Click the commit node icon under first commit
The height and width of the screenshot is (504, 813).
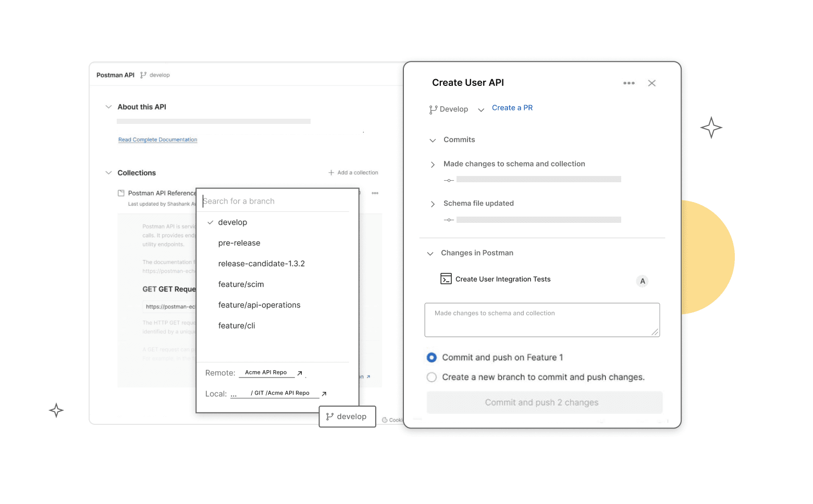coord(449,180)
